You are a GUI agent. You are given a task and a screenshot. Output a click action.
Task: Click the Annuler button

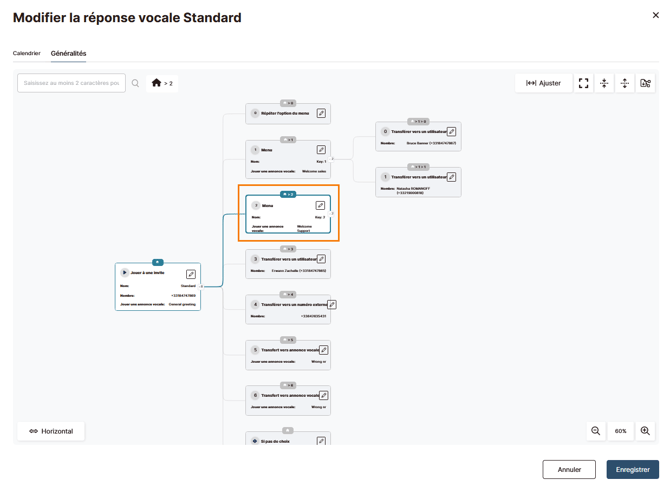click(x=569, y=470)
